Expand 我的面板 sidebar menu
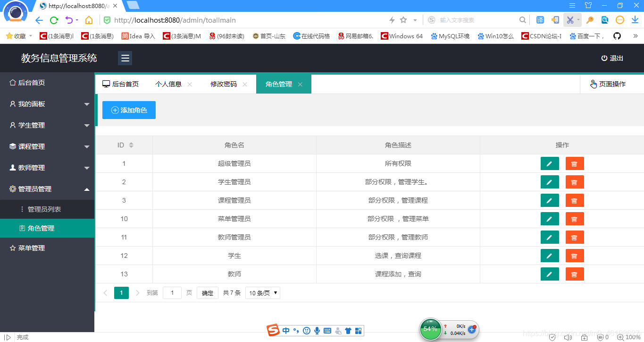Screen dimensions: 644x342 point(47,104)
